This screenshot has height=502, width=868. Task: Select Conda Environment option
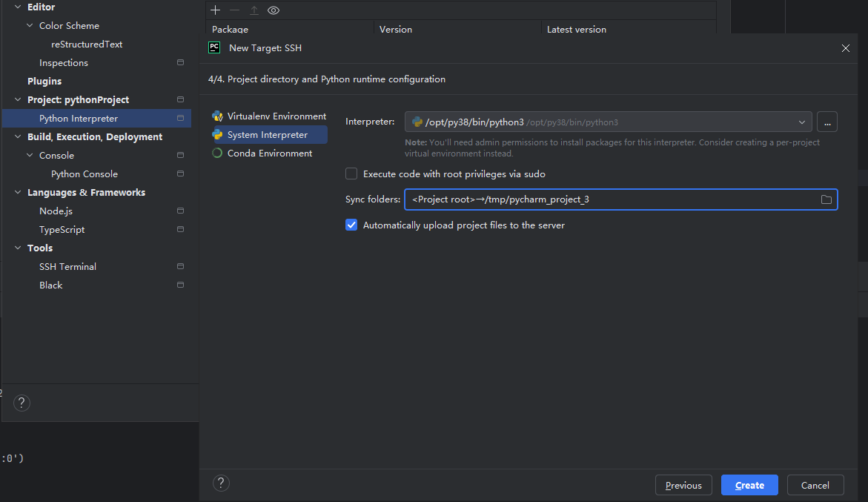point(270,153)
